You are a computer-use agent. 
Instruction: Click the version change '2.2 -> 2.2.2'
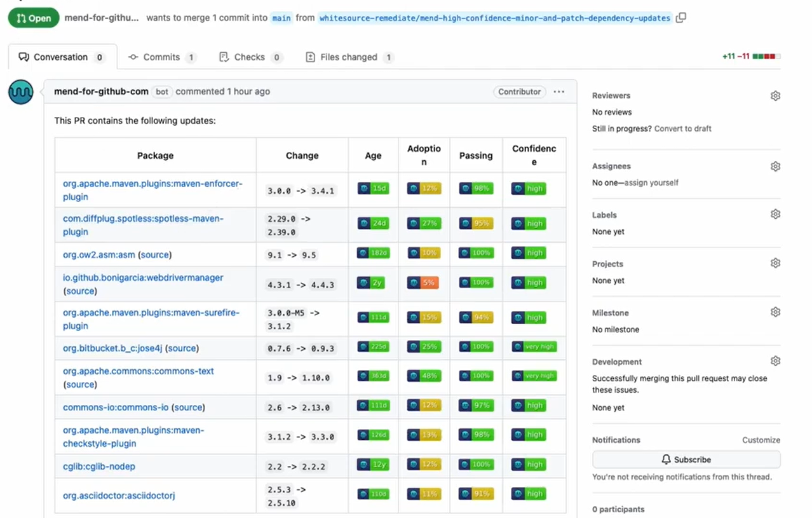click(296, 467)
